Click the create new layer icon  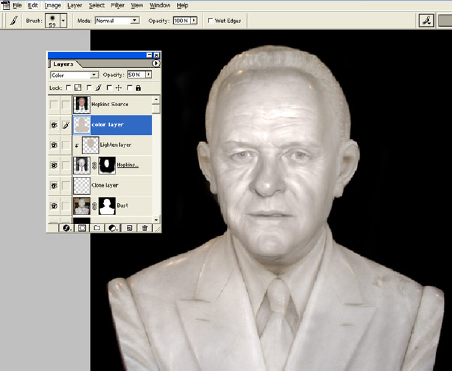[x=129, y=228]
